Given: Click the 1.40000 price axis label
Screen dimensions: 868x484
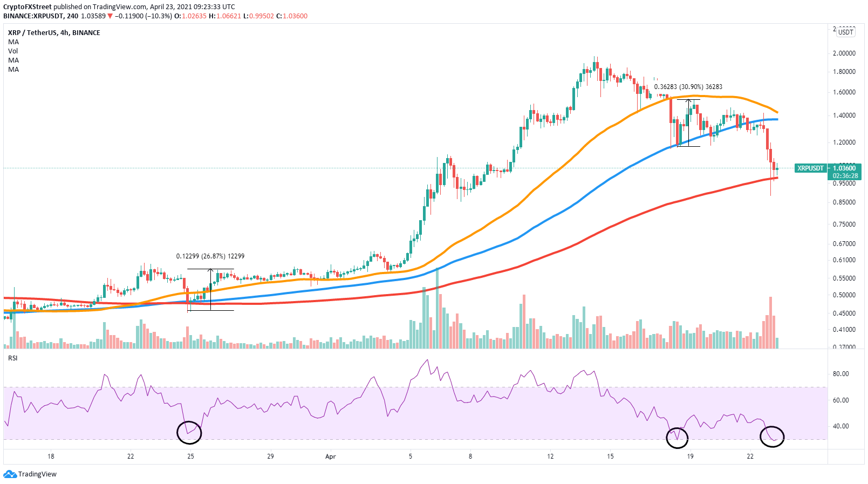Looking at the screenshot, I should pos(844,115).
